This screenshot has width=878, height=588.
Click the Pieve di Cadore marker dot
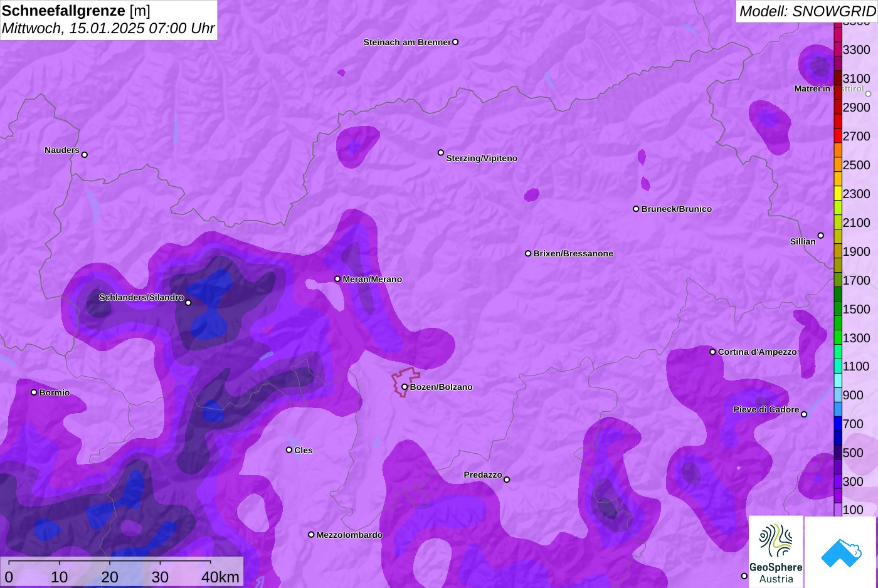click(804, 414)
